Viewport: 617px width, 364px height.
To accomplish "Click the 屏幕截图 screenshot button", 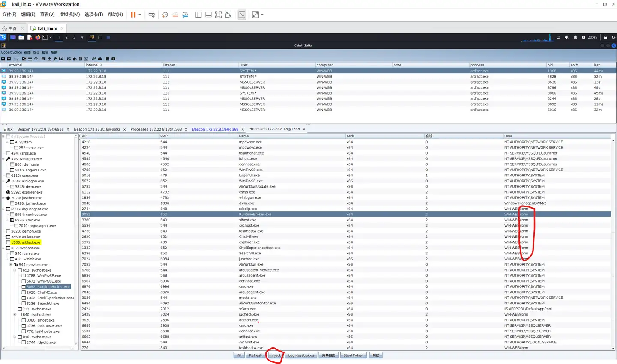I will 329,355.
